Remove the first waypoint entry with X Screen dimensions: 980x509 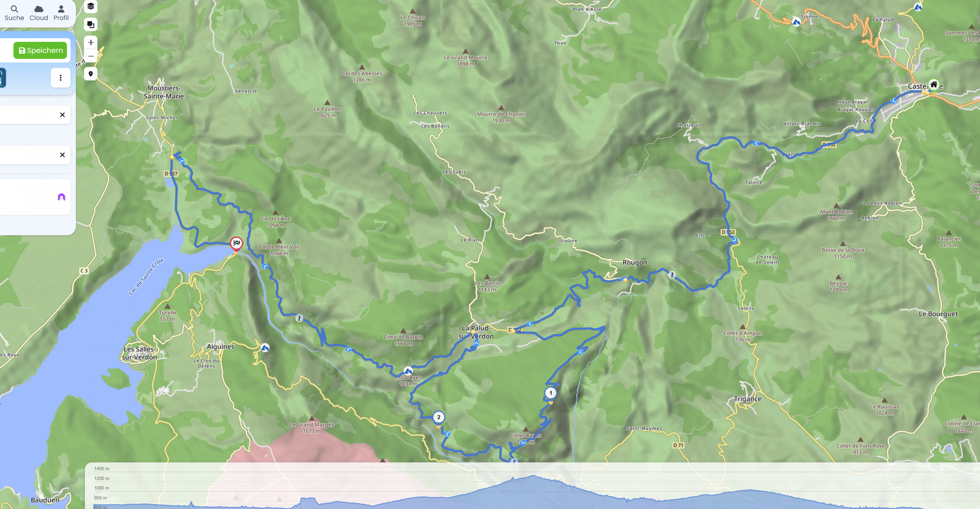point(62,115)
